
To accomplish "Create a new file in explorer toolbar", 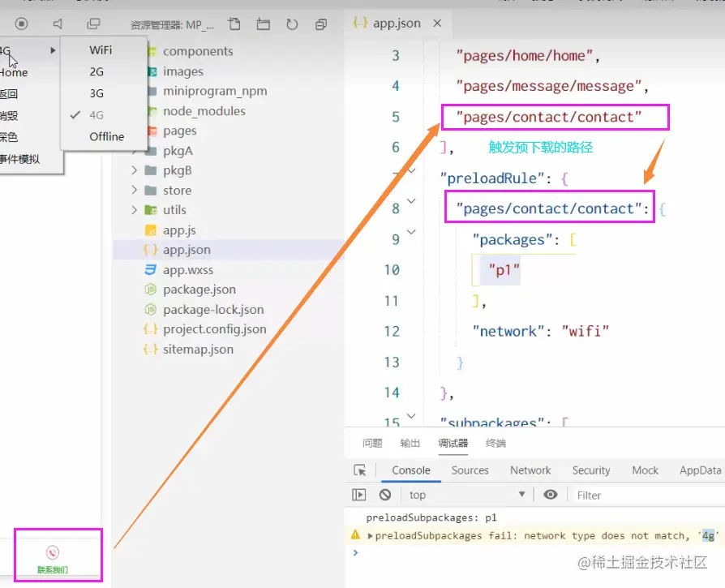I will (x=234, y=24).
